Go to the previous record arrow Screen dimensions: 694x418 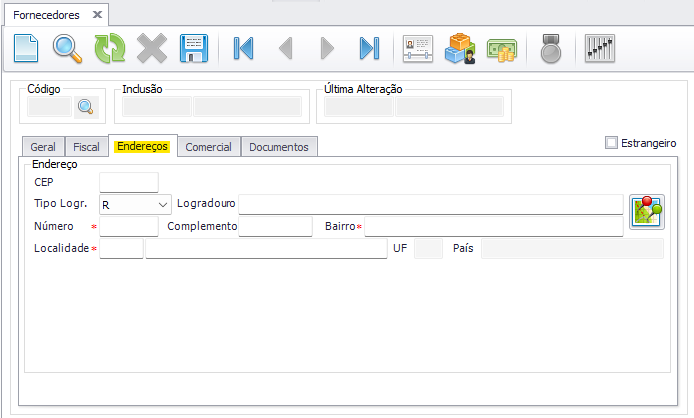tap(285, 48)
